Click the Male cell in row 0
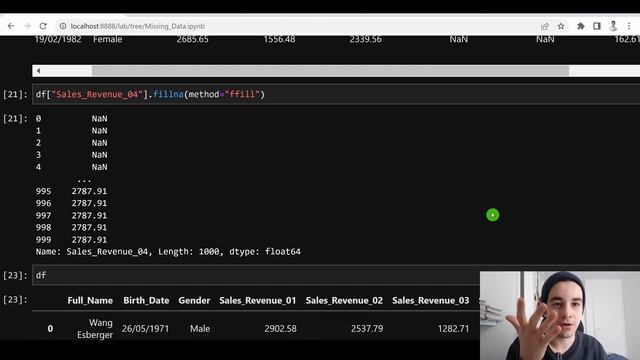The width and height of the screenshot is (640, 360). pos(200,329)
